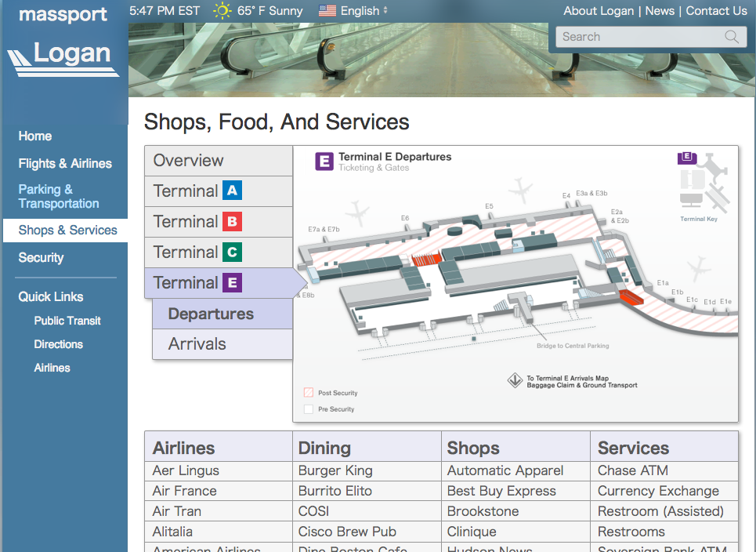The width and height of the screenshot is (756, 552).
Task: Select the Overview tab
Action: click(189, 161)
